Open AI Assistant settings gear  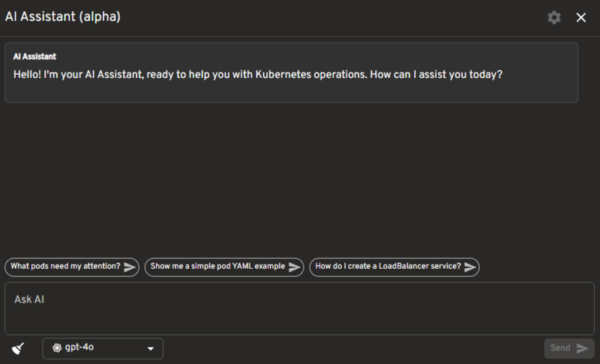point(553,17)
